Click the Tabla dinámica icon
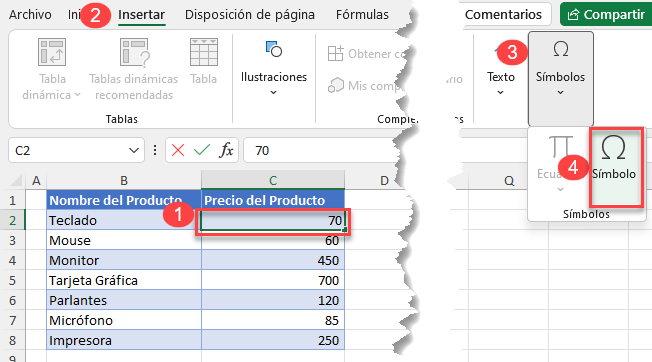The image size is (652, 362). point(52,52)
